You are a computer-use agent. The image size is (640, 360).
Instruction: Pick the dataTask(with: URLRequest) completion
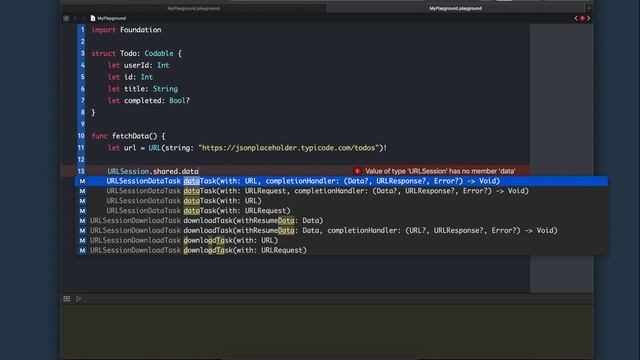[342, 211]
